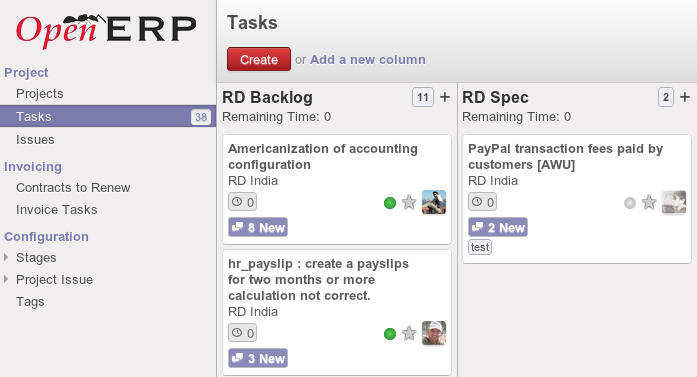Toggle star on PayPal transaction fees task
Screen dimensions: 697x377
click(649, 203)
